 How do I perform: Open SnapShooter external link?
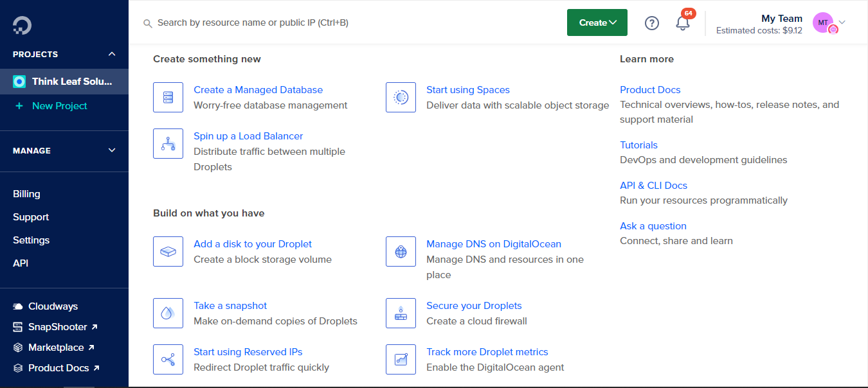(63, 327)
